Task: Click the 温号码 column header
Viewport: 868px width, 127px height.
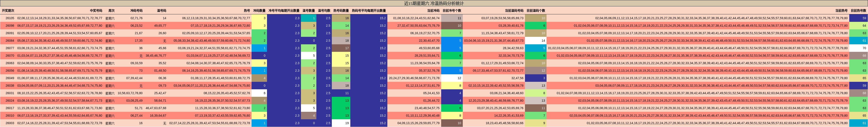Action: click(161, 11)
